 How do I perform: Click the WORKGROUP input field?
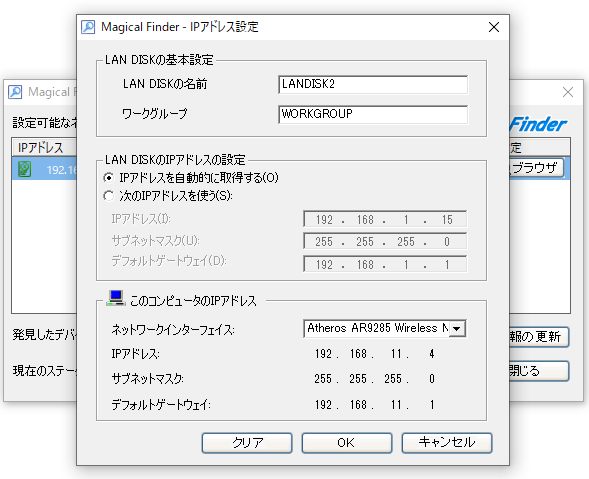click(x=373, y=114)
